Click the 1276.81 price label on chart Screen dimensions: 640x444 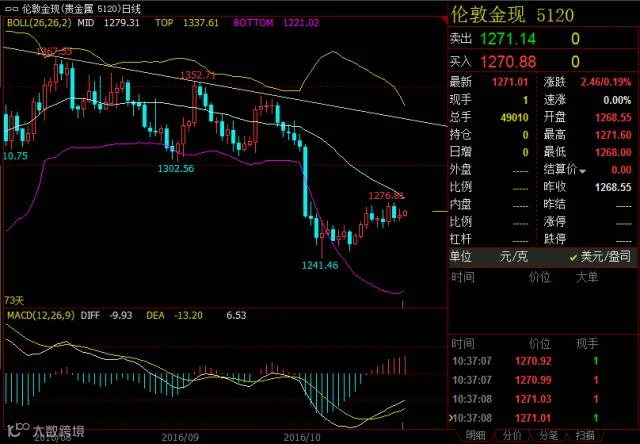point(387,196)
